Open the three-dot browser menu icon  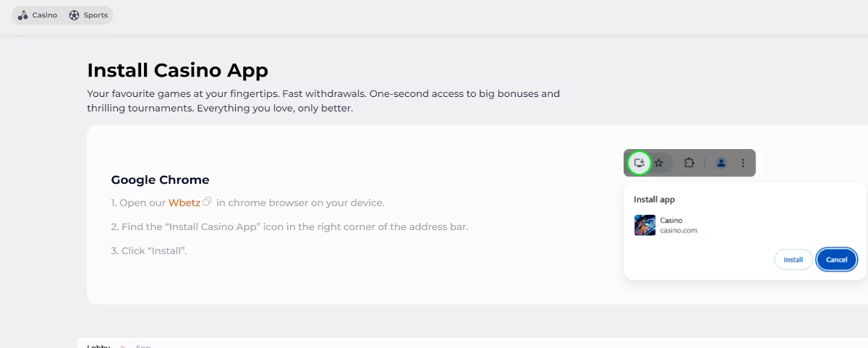pyautogui.click(x=743, y=163)
